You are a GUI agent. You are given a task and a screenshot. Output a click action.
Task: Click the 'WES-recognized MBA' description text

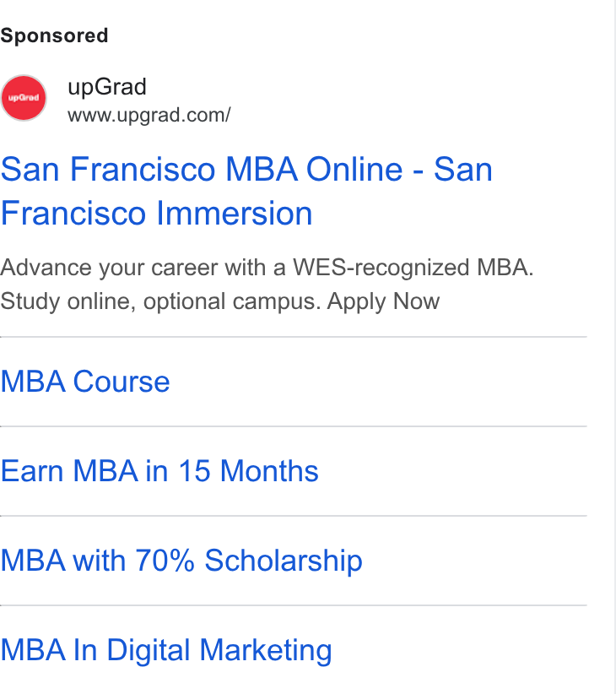(x=413, y=268)
